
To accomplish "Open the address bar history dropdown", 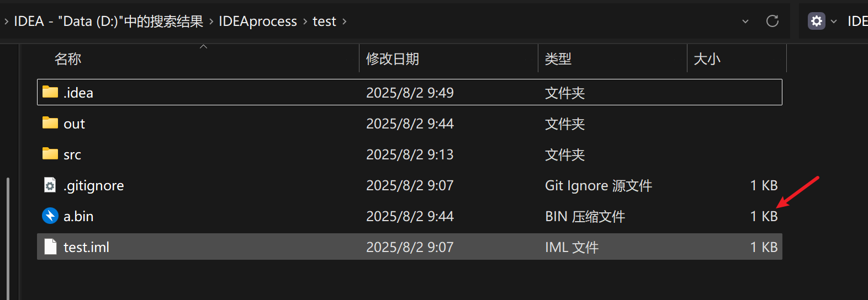I will 745,22.
